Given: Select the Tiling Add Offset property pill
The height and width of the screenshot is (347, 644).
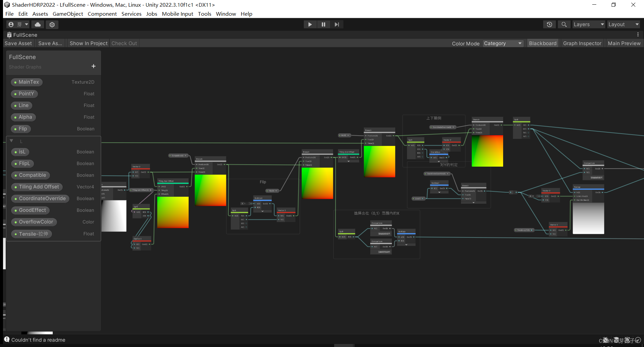Looking at the screenshot, I should [37, 187].
